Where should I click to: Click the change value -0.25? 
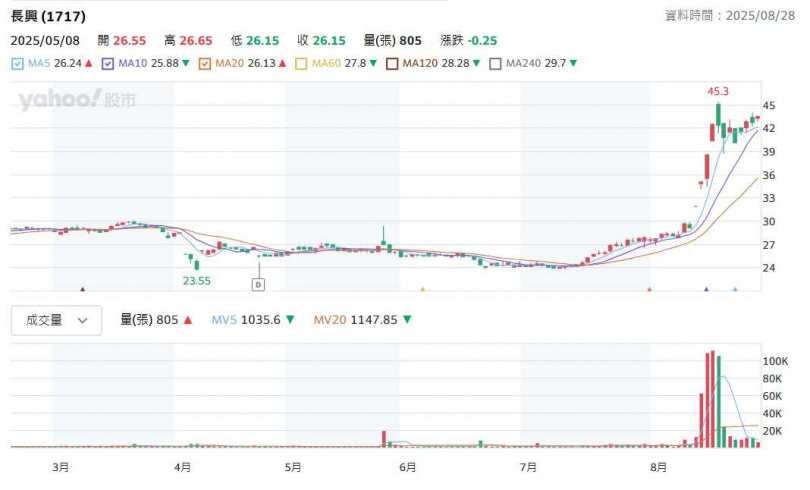point(482,41)
